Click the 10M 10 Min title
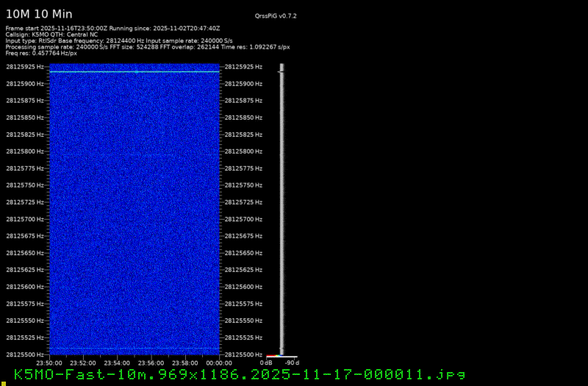 coord(39,14)
